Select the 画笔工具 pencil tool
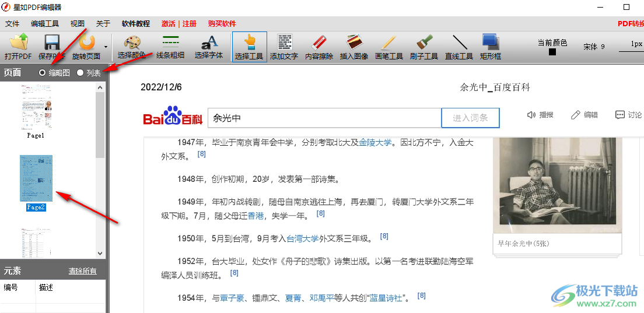644x313 pixels. [389, 47]
